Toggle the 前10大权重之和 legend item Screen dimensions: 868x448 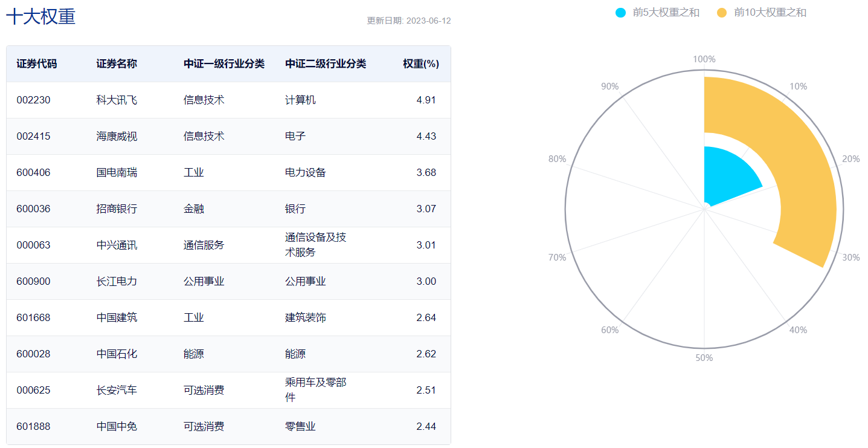click(x=761, y=12)
